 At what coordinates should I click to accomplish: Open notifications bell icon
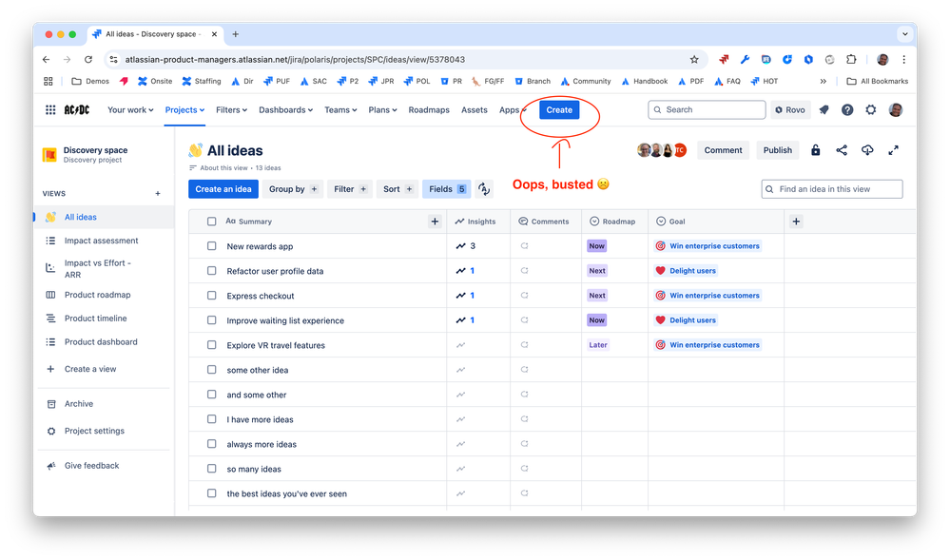[824, 109]
